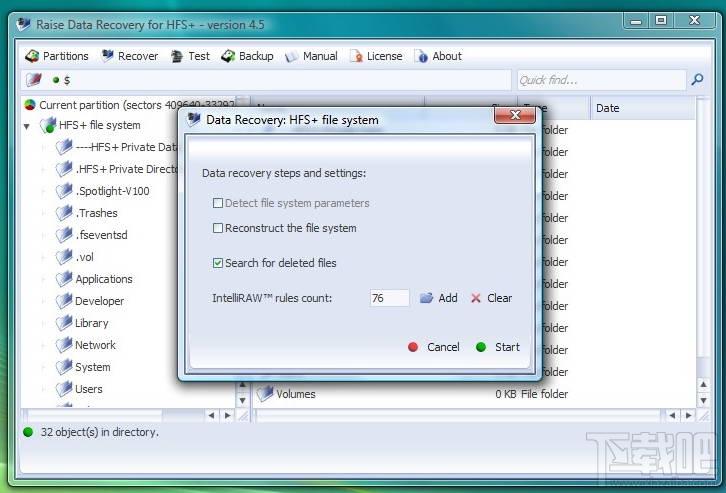This screenshot has width=726, height=493.
Task: Click tree panel horizontal scroll left arrow
Action: coord(211,415)
